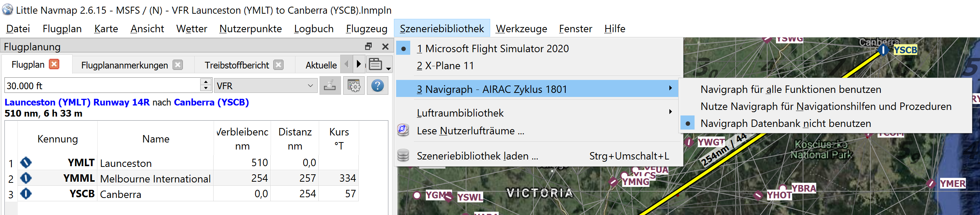980x215 pixels.
Task: Click Lese Nutzerlufträume menu entry
Action: (538, 131)
